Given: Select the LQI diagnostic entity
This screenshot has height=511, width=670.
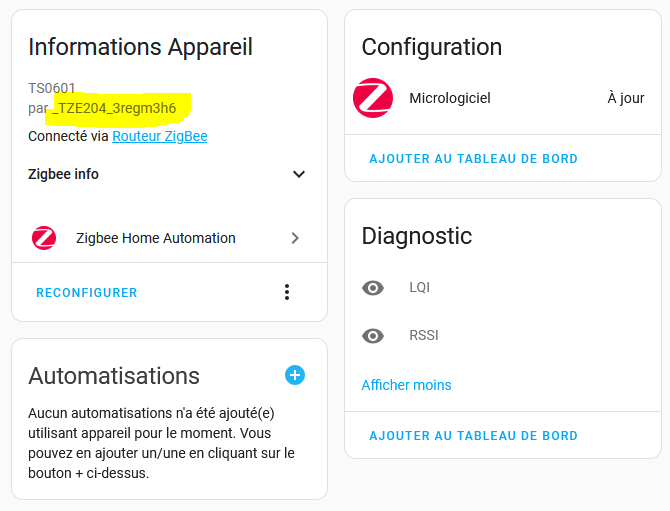Looking at the screenshot, I should (x=503, y=288).
